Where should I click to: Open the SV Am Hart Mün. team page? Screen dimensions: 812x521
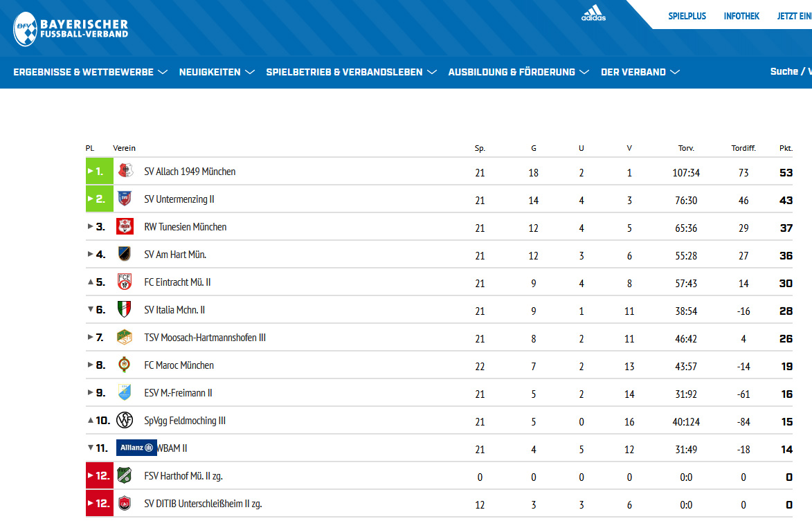[x=175, y=255]
